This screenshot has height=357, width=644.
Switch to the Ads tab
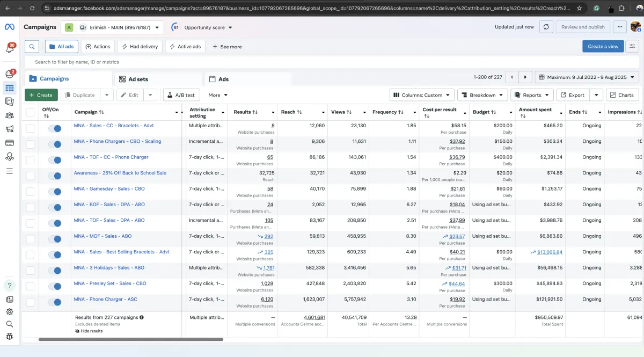click(223, 79)
